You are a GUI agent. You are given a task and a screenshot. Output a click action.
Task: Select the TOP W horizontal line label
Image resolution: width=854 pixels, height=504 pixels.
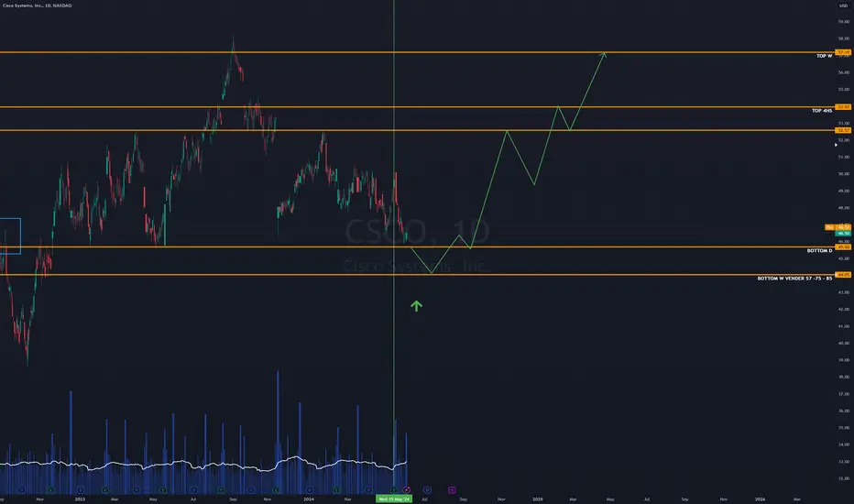(x=824, y=56)
